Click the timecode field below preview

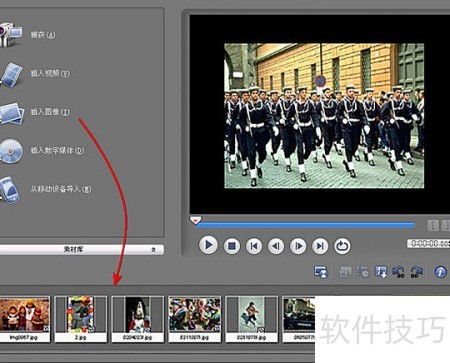[428, 244]
